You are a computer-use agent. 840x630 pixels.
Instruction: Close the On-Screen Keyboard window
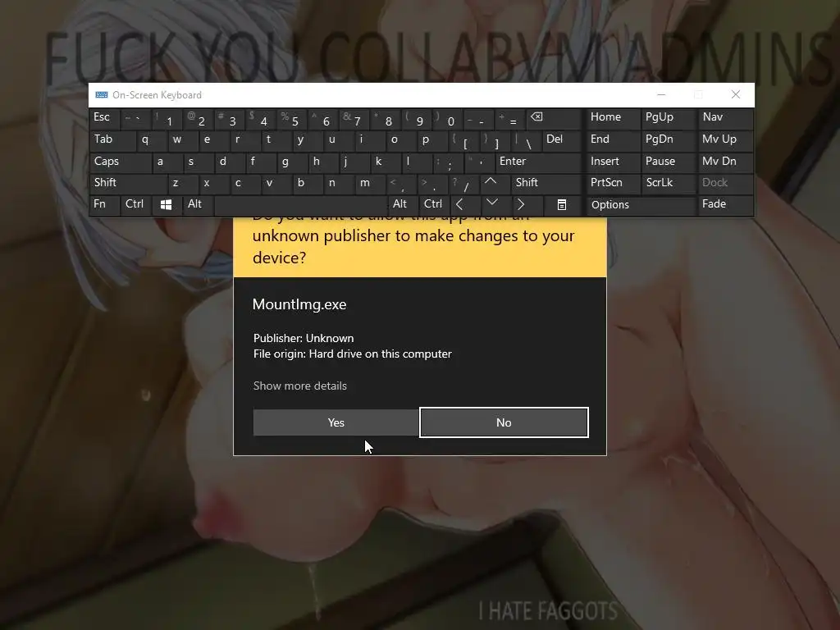click(736, 95)
